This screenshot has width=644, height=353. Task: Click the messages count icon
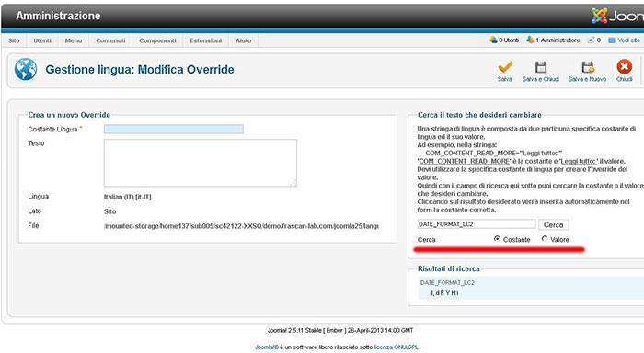tap(591, 40)
